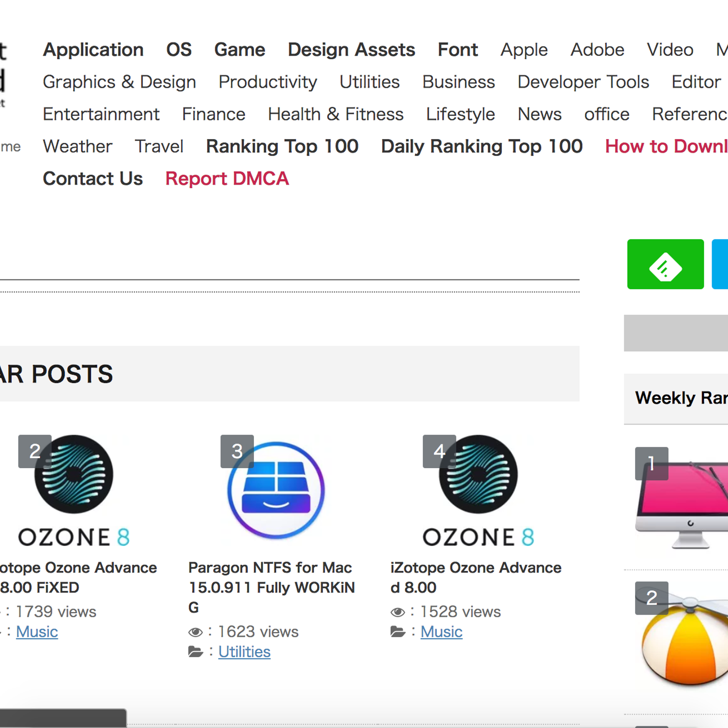Open the Game category
Image resolution: width=728 pixels, height=728 pixels.
tap(240, 50)
